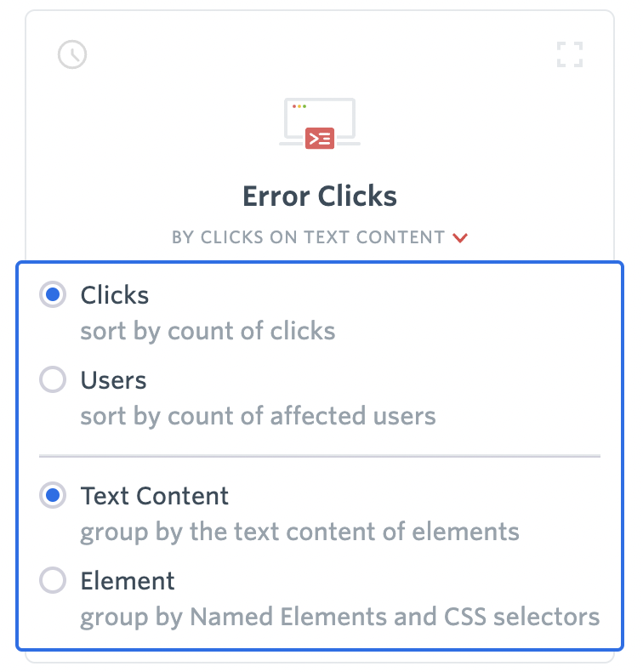The image size is (643, 672).
Task: Expand card with the fullscreen icon
Action: pyautogui.click(x=570, y=54)
